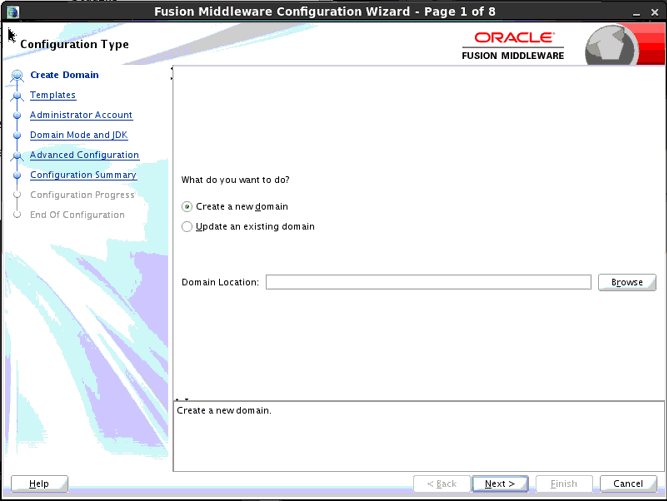This screenshot has width=667, height=502.
Task: Click the Configuration Summary step bullet
Action: tap(17, 175)
